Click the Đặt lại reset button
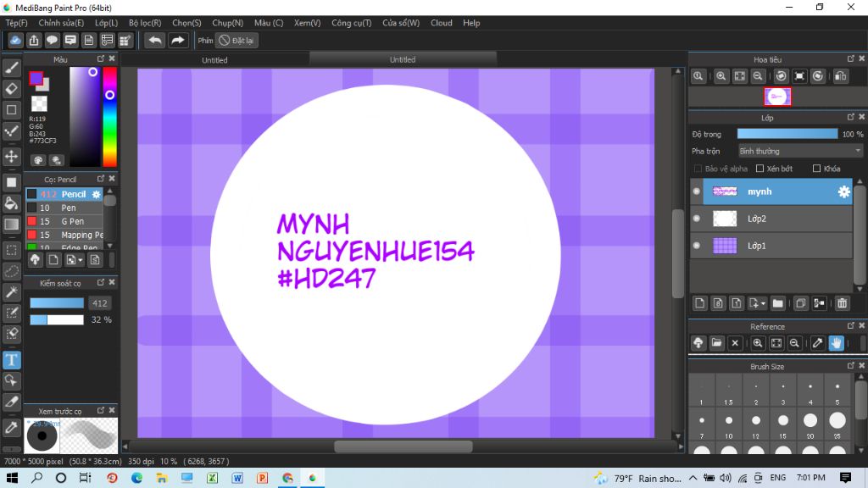868x488 pixels. coord(236,41)
